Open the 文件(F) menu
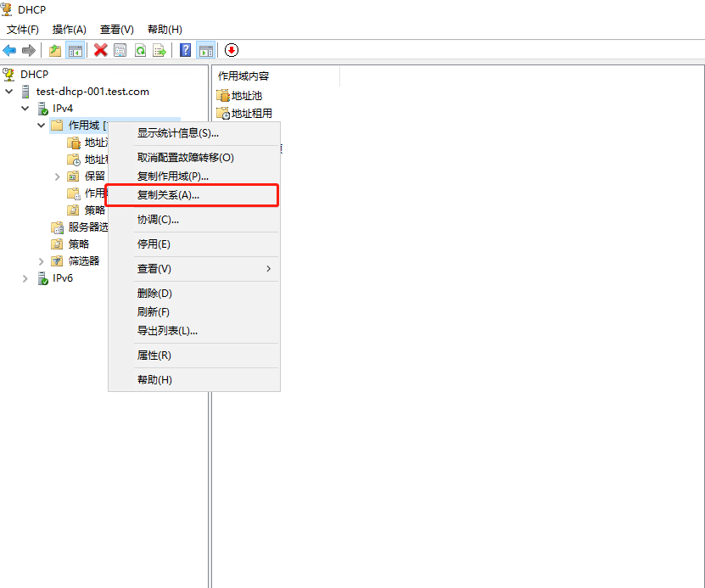Screen dimensions: 705x588 click(22, 30)
